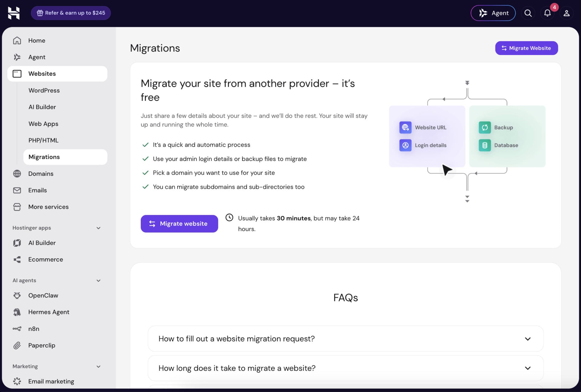Click 'Pick a domain you want to use' text
This screenshot has width=581, height=392.
point(214,173)
